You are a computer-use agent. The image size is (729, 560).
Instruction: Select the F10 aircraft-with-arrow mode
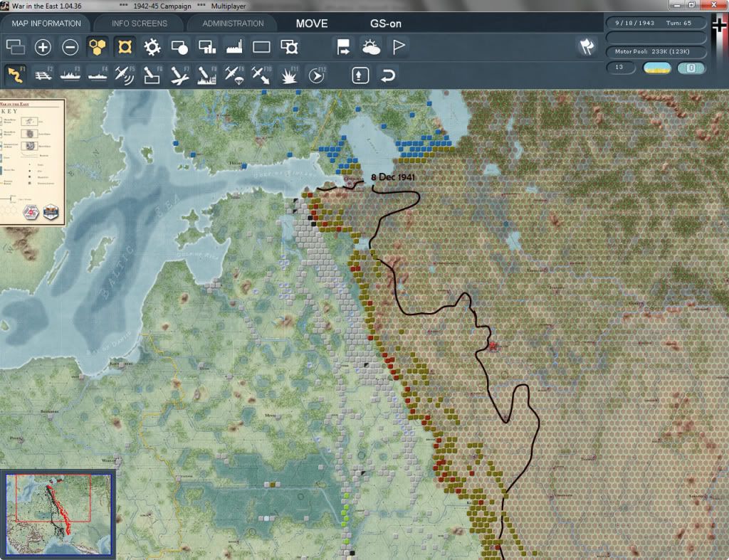point(261,75)
